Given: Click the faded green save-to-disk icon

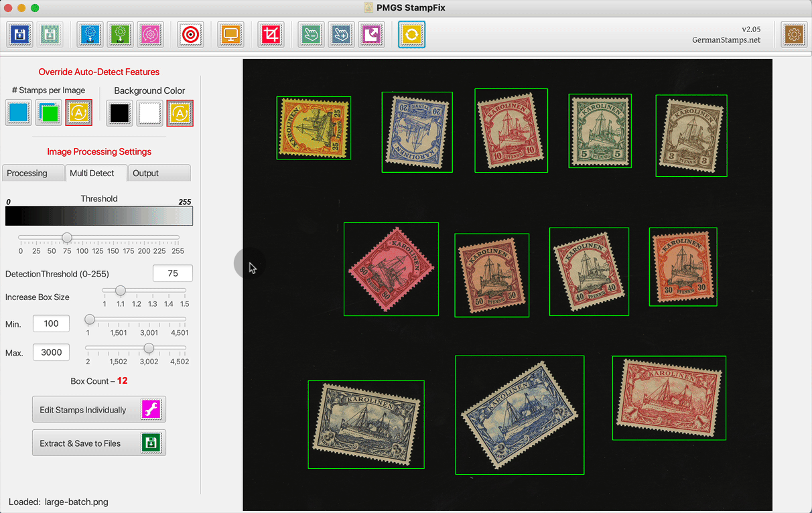Looking at the screenshot, I should point(50,34).
